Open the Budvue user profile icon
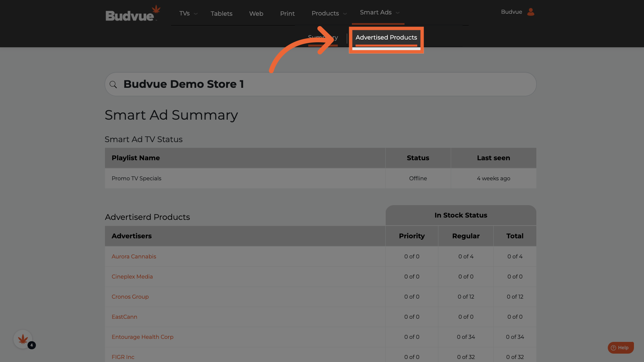The width and height of the screenshot is (644, 362). [530, 12]
